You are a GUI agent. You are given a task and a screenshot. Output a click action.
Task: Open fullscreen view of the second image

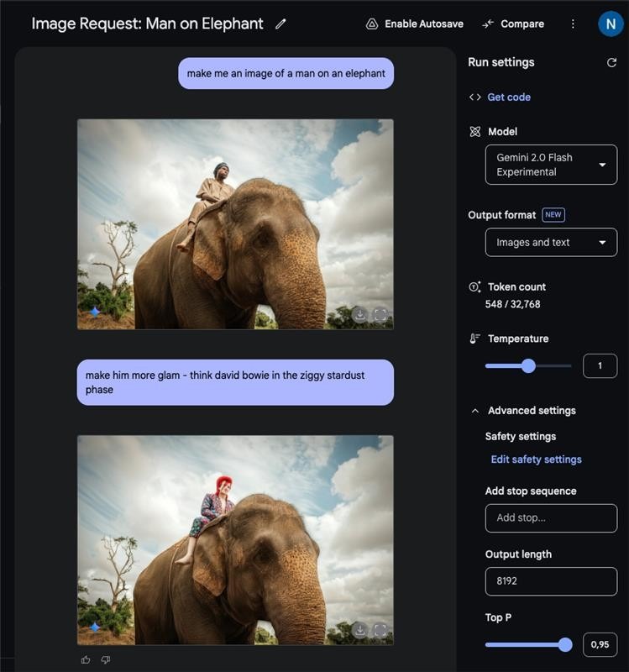pyautogui.click(x=380, y=630)
